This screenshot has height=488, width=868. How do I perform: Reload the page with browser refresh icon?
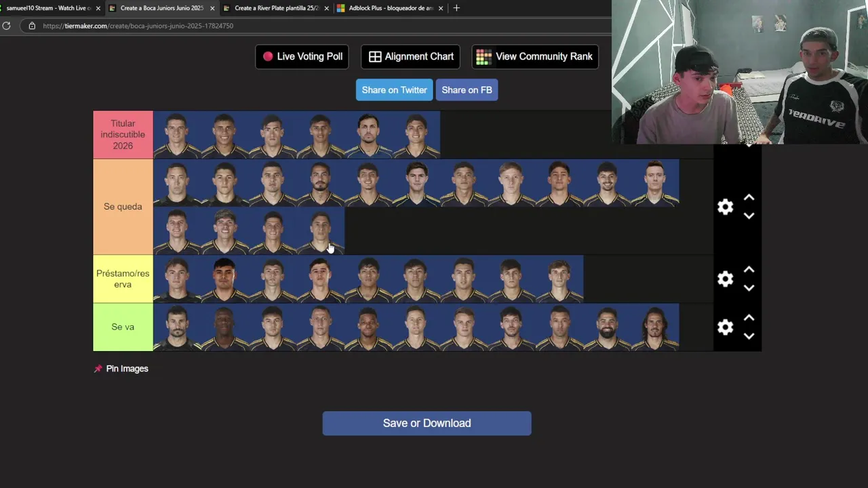7,26
